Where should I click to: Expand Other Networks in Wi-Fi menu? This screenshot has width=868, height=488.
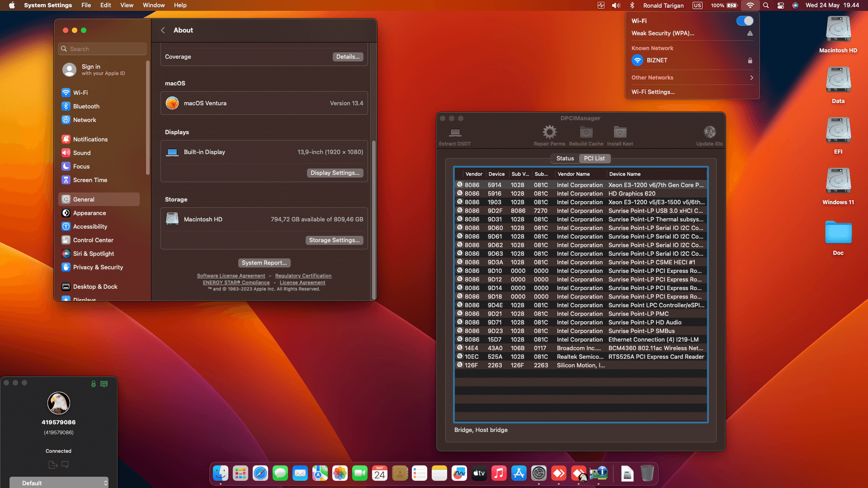click(692, 78)
